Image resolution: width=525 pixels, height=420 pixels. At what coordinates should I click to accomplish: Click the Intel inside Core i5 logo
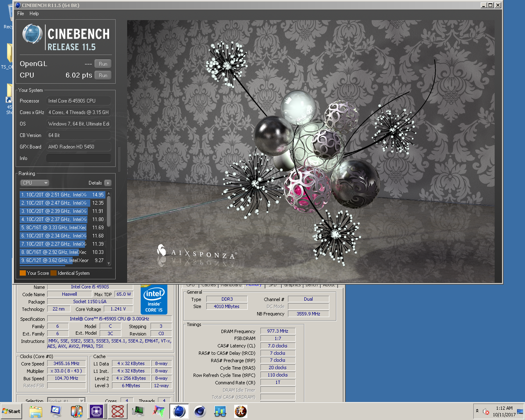(154, 299)
